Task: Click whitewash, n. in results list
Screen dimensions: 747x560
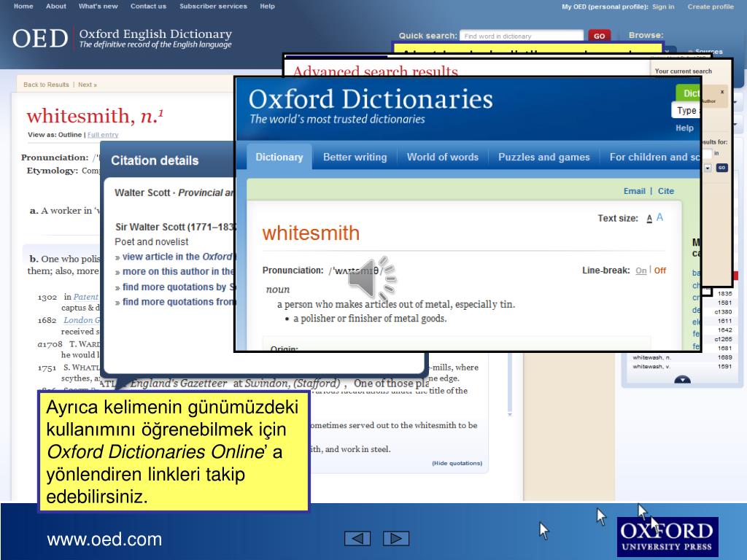Action: pyautogui.click(x=651, y=357)
